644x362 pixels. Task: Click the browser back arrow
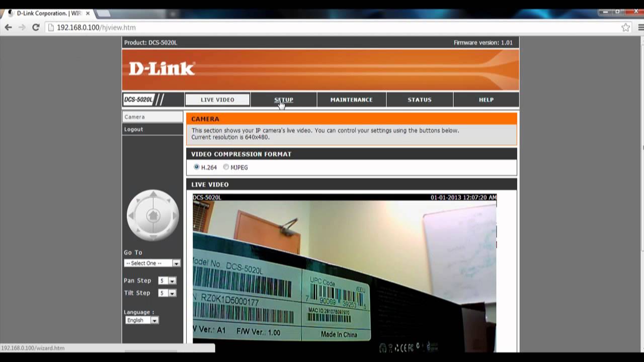8,28
